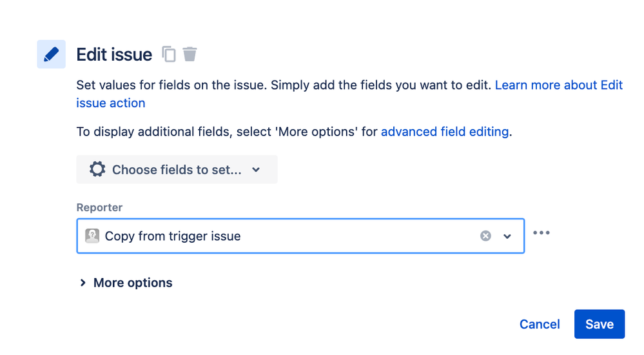Follow the advanced field editing link

tap(445, 132)
